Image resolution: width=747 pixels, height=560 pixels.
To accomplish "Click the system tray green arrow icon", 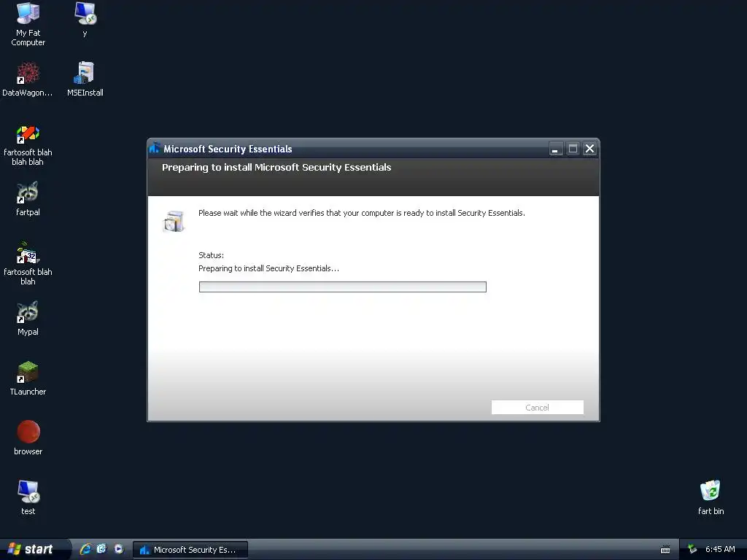I will click(x=692, y=550).
